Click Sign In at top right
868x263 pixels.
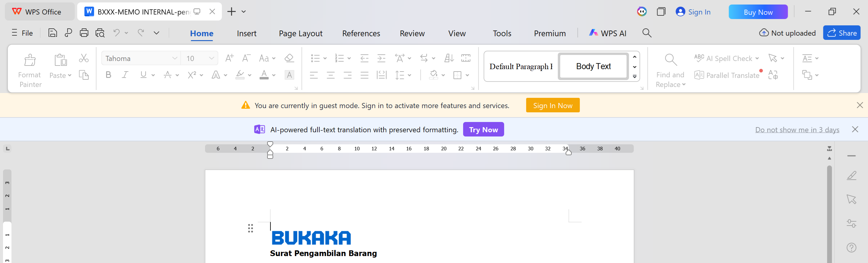coord(693,12)
